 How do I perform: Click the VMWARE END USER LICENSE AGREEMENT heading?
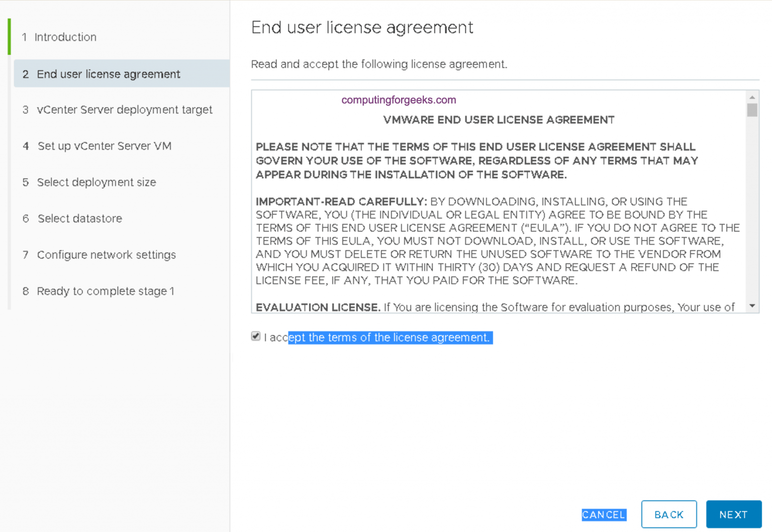[498, 120]
